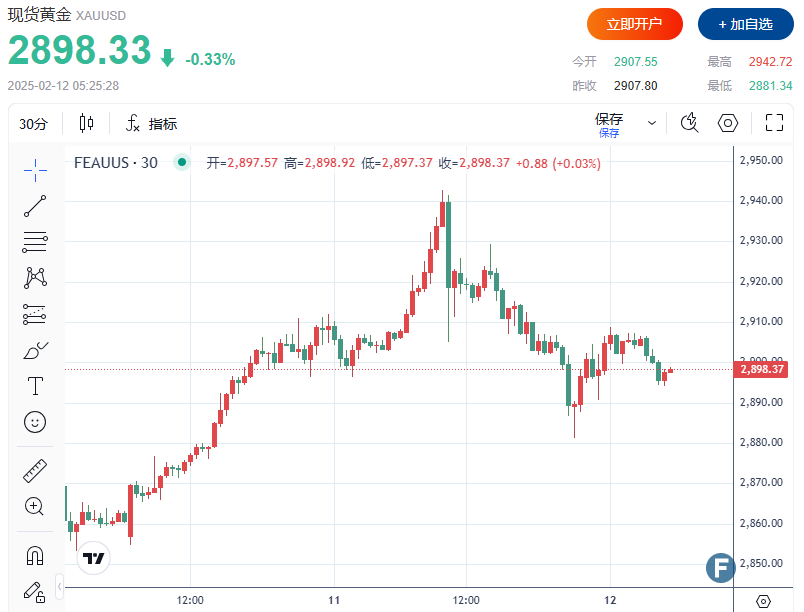This screenshot has width=804, height=612.
Task: Click the 加自选 add to watchlist button
Action: pos(745,24)
